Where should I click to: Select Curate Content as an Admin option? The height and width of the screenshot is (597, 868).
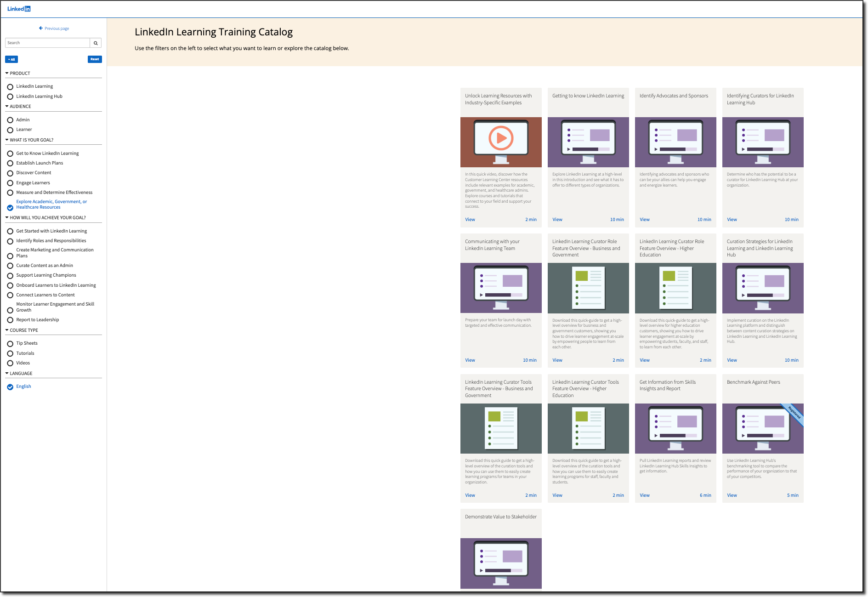[10, 266]
